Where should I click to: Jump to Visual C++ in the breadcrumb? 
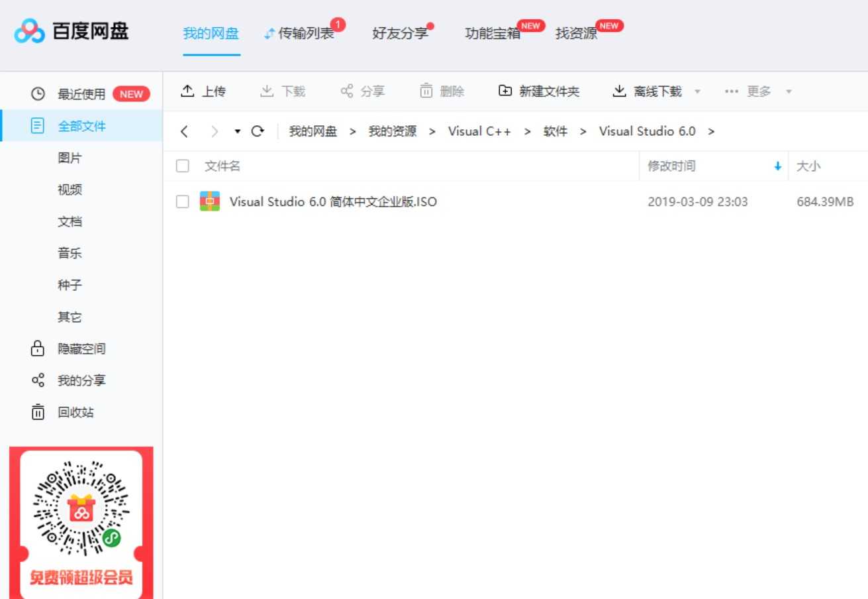(x=479, y=131)
